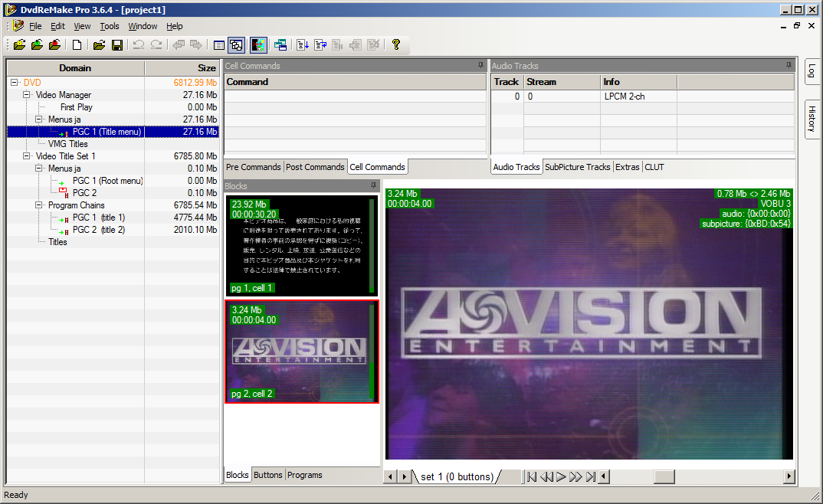Click the pin icon on Audio Tracks panel
The width and height of the screenshot is (823, 504).
[789, 65]
